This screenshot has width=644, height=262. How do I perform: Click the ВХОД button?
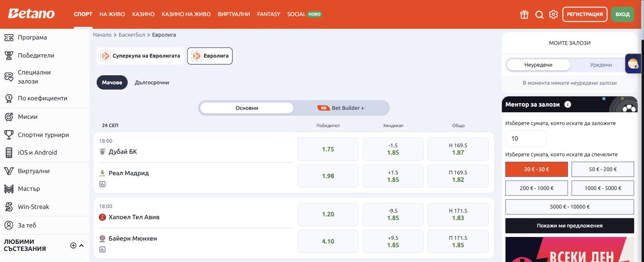(623, 14)
